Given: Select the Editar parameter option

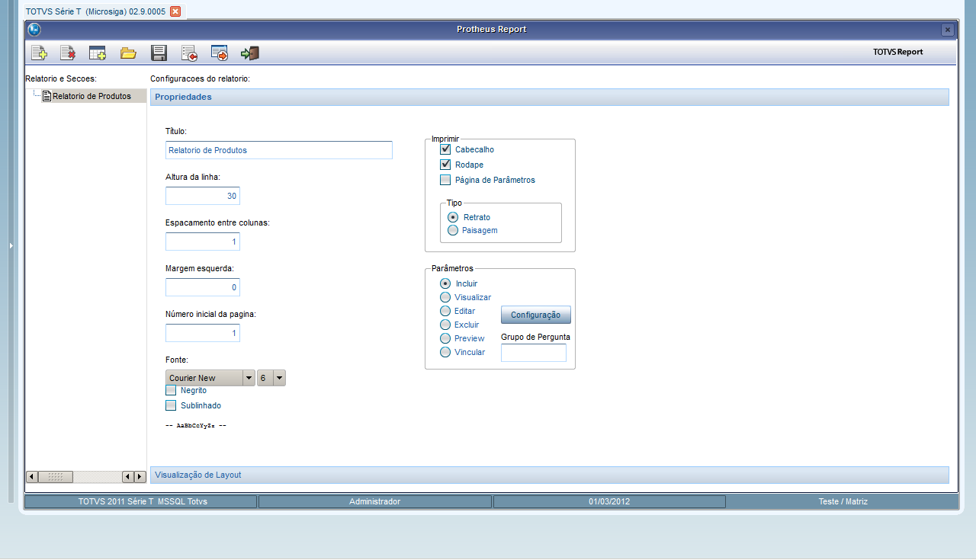Looking at the screenshot, I should (x=445, y=311).
